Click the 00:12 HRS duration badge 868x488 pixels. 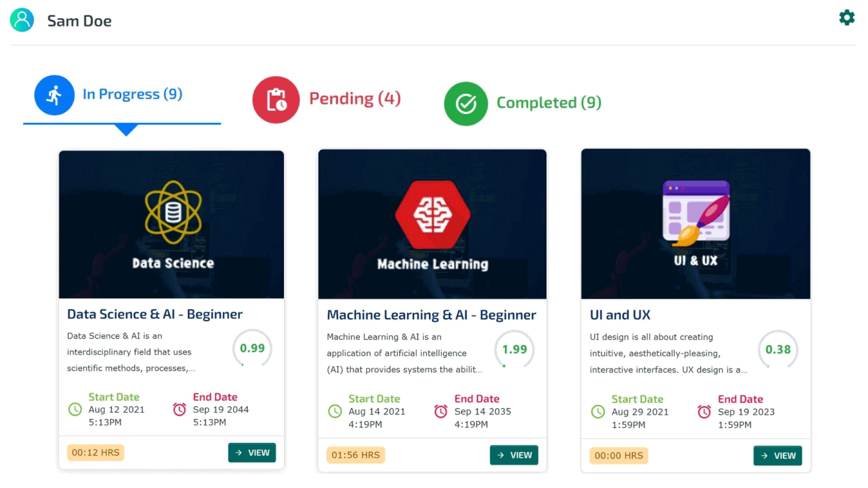95,452
